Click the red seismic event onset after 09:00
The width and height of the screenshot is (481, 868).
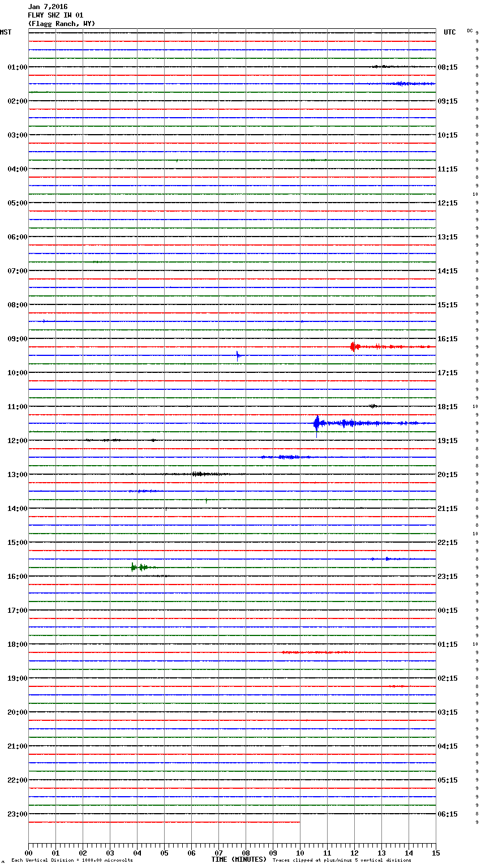point(353,346)
